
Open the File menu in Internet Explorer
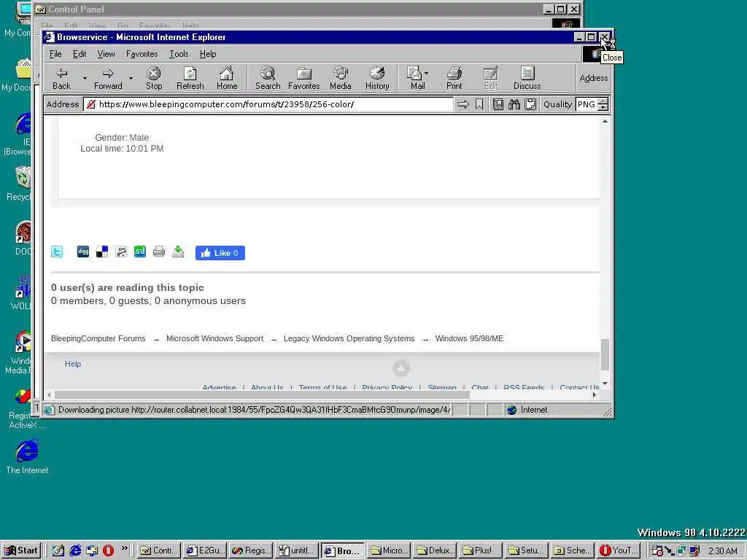coord(55,54)
